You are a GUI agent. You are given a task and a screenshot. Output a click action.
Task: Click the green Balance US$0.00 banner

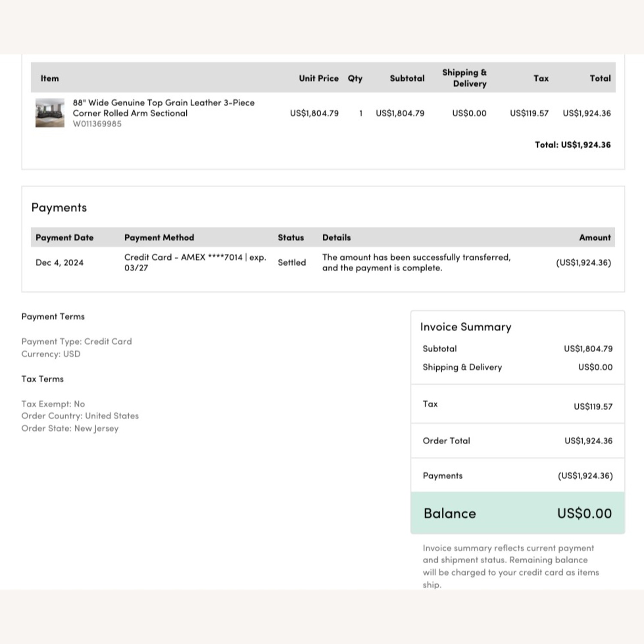point(517,513)
